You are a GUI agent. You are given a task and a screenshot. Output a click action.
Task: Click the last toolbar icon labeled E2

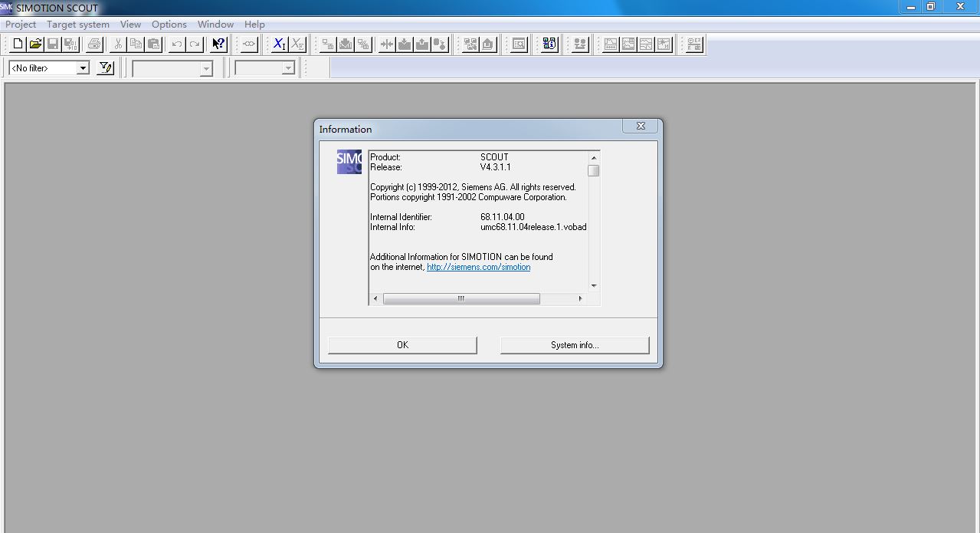[x=694, y=44]
